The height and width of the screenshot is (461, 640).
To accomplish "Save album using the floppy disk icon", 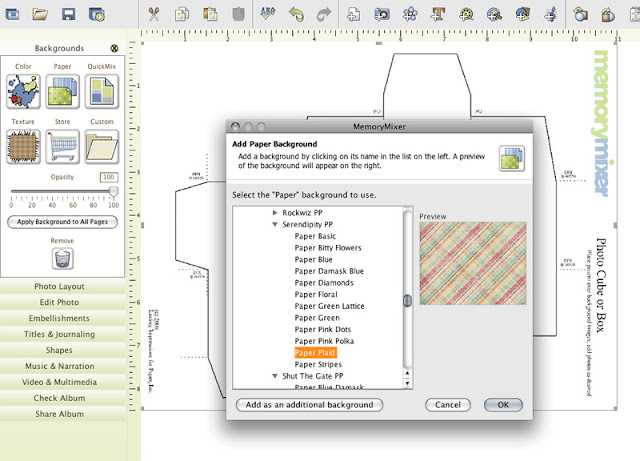I will [x=68, y=14].
